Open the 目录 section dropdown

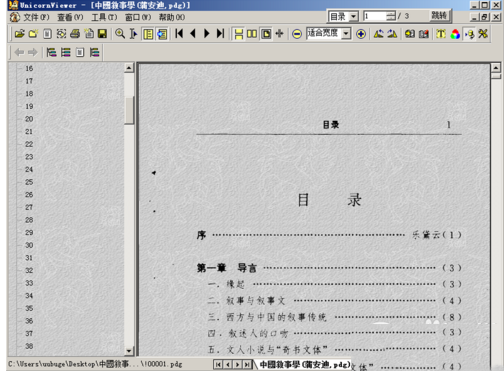click(353, 16)
